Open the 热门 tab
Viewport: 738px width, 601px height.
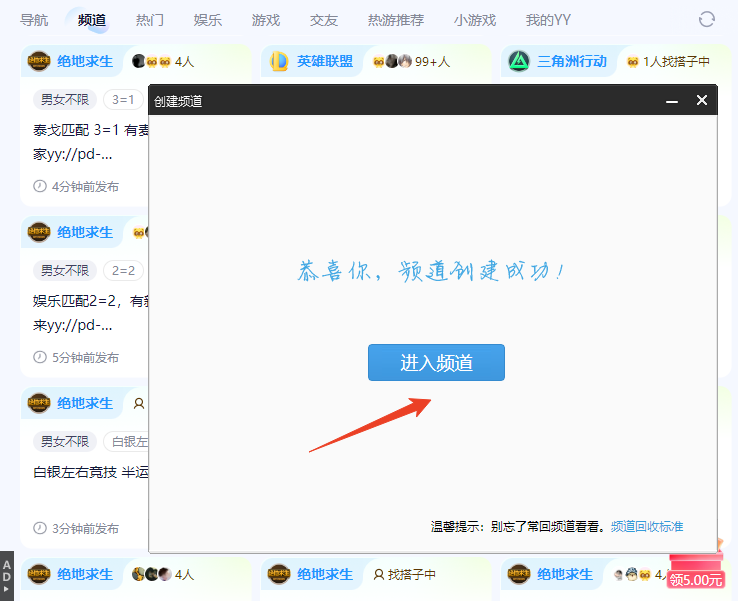[150, 20]
